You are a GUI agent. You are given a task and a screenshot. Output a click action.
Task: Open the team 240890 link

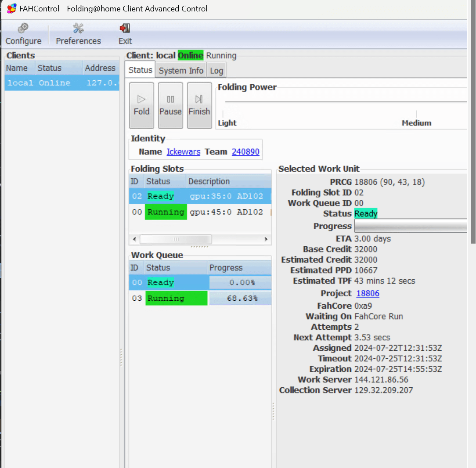(x=245, y=151)
